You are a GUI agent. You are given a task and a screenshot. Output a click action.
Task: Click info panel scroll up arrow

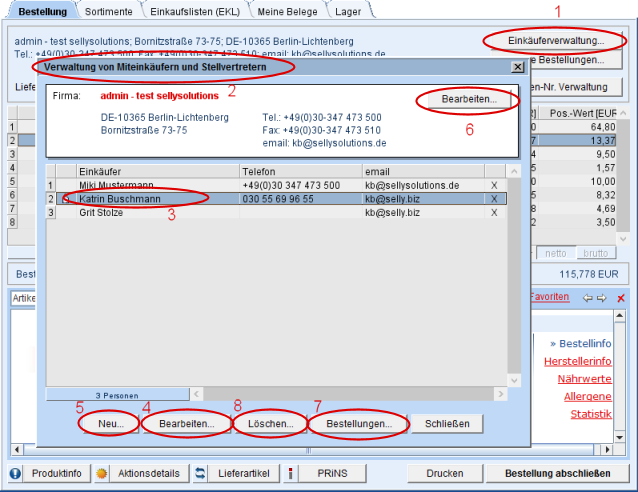pos(619,315)
